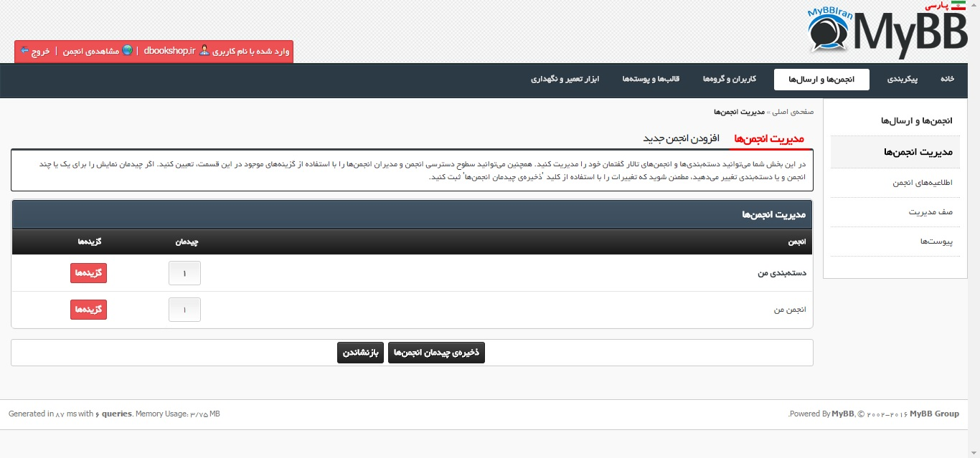980x458 pixels.
Task: Switch to the مدیریت انجمن‌ها tab
Action: tap(769, 138)
